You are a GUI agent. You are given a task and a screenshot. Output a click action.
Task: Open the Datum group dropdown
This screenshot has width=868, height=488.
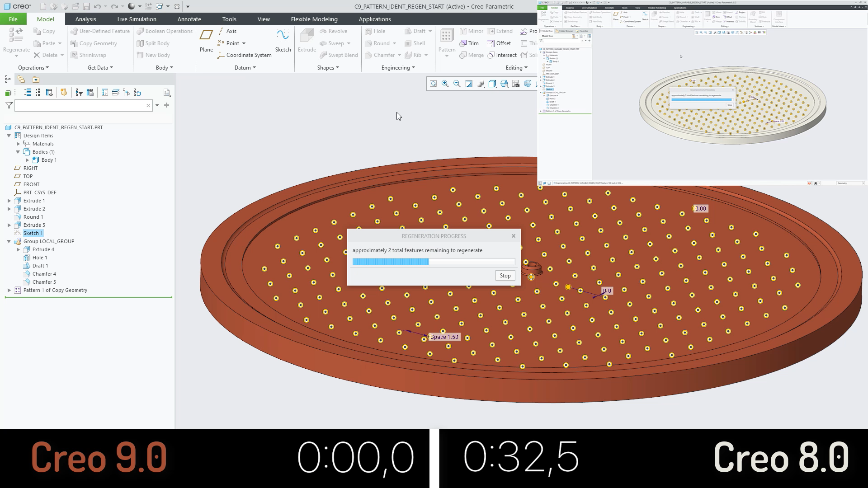pyautogui.click(x=245, y=67)
